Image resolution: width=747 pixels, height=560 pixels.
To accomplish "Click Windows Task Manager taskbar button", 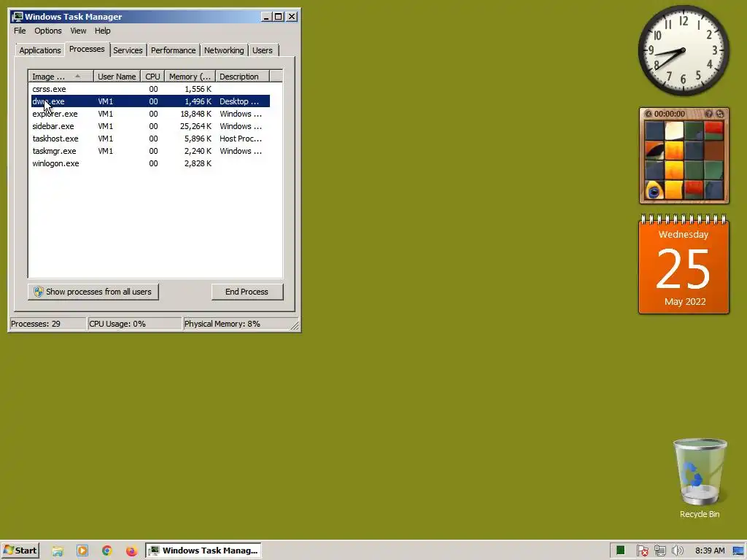I will (204, 551).
